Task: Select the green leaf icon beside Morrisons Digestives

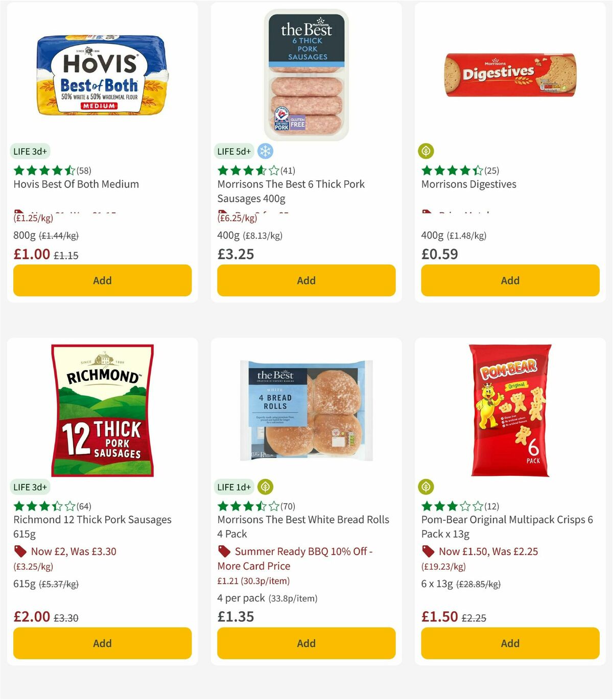Action: click(x=427, y=151)
